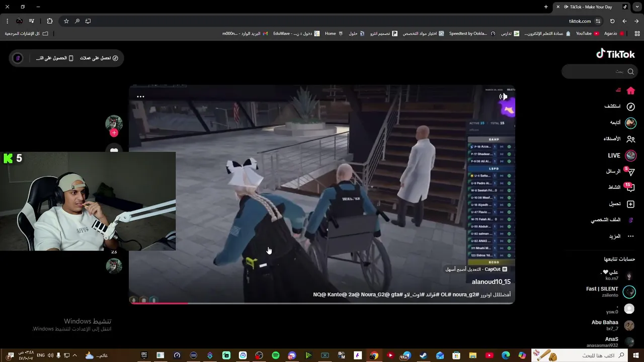Click the TikTok logo

tap(615, 54)
